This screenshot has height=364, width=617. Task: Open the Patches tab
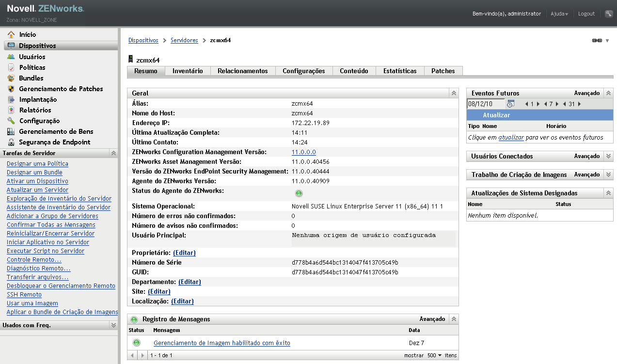tap(443, 71)
